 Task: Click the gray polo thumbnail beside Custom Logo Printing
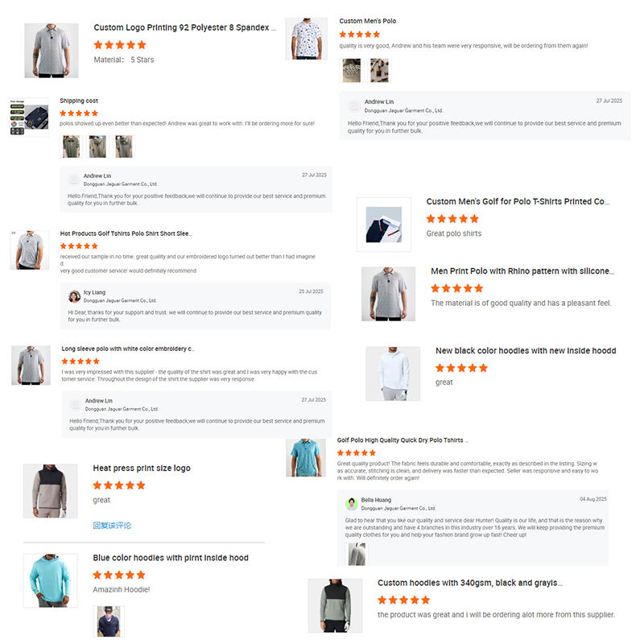(x=52, y=50)
